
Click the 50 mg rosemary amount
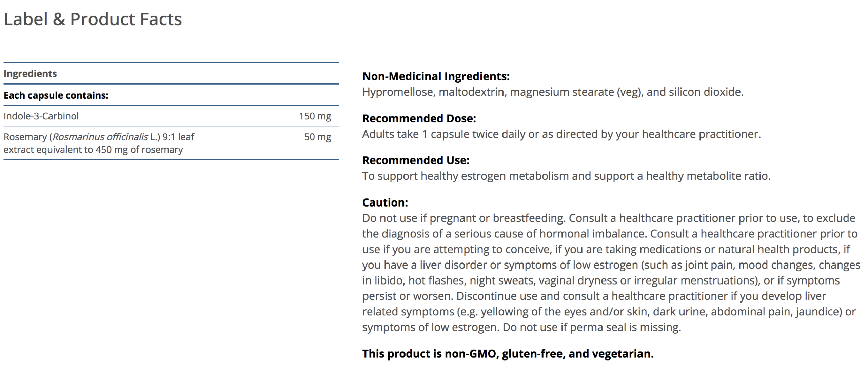(317, 137)
